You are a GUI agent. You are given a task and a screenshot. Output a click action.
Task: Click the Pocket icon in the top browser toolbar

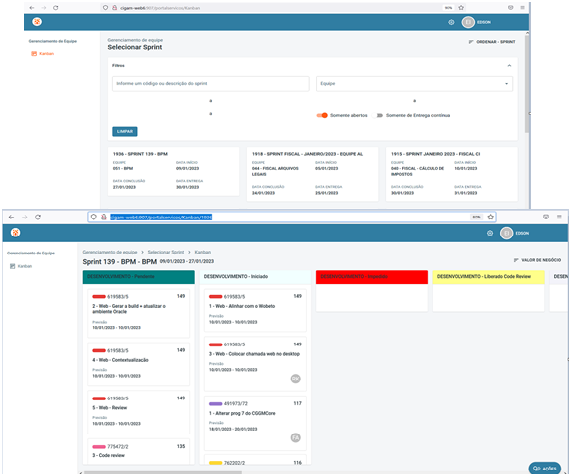tap(511, 8)
